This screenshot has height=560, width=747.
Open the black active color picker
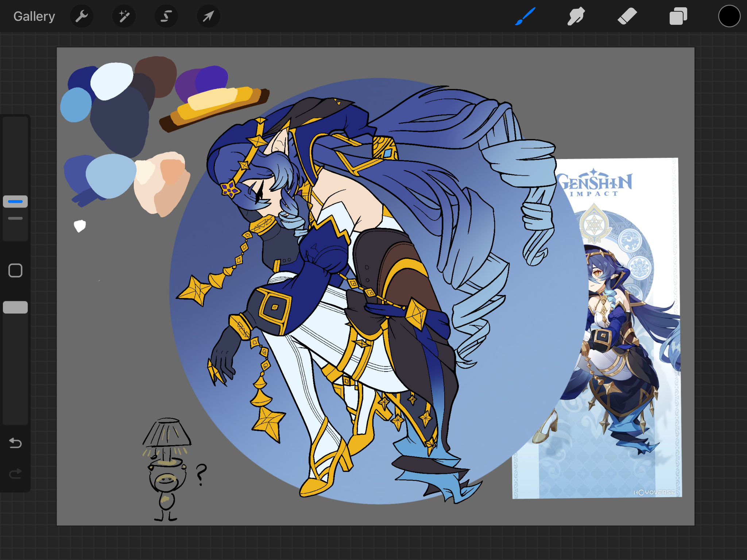pyautogui.click(x=729, y=16)
